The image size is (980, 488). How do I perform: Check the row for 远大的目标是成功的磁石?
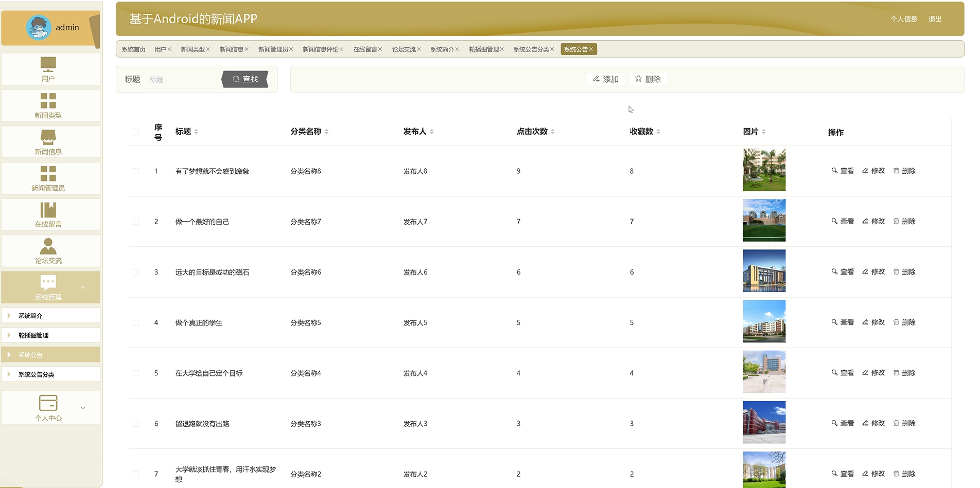(136, 272)
